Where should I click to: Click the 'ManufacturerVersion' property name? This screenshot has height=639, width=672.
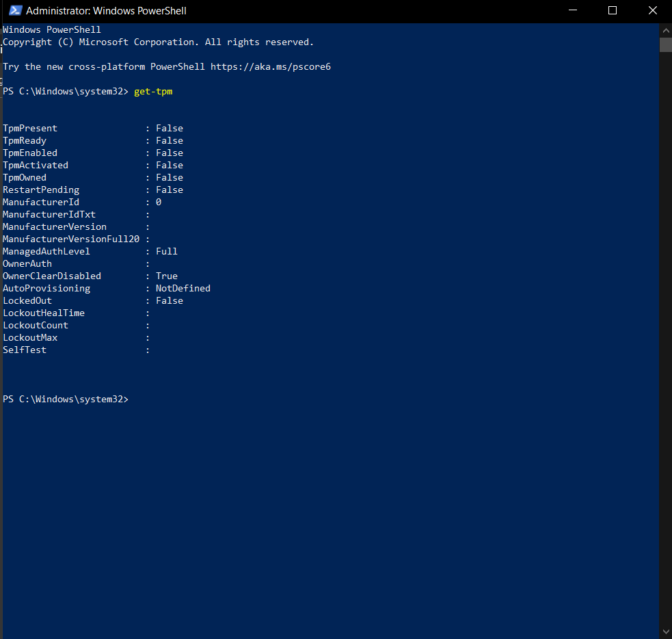tap(55, 227)
